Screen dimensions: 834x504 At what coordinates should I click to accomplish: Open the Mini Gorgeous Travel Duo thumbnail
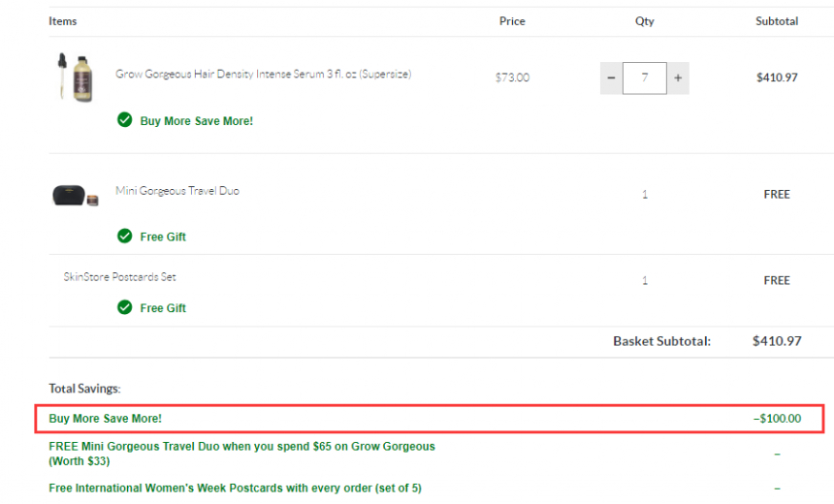click(75, 195)
